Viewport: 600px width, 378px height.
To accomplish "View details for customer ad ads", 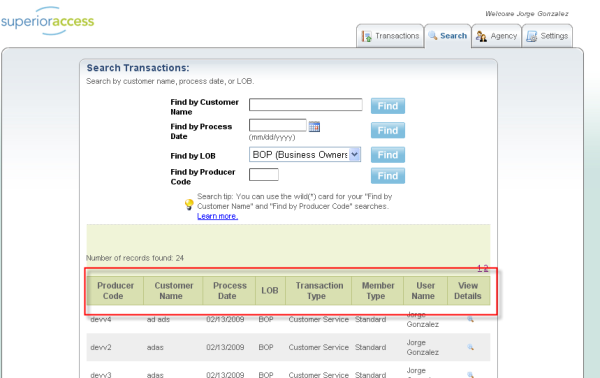I will point(470,319).
